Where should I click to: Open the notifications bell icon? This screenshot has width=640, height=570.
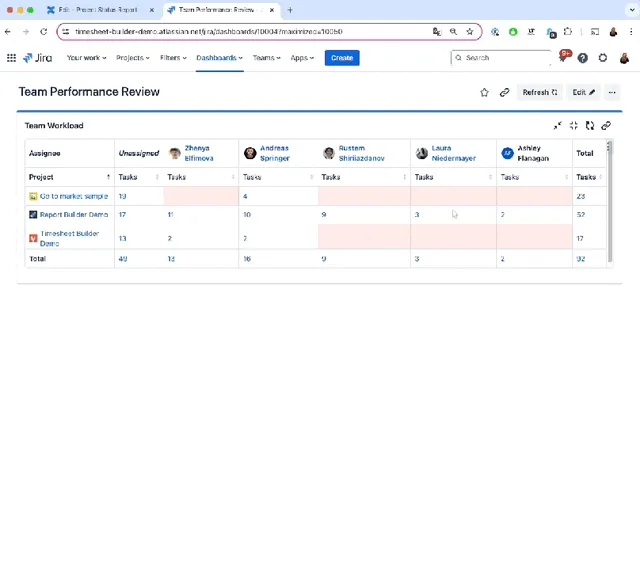[x=564, y=57]
